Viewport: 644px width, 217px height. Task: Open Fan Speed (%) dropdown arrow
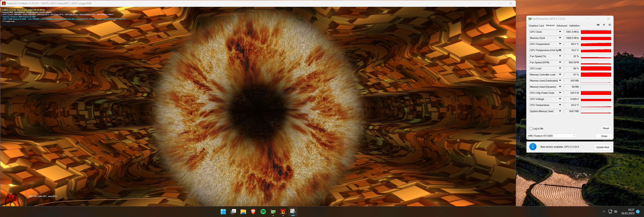point(560,56)
